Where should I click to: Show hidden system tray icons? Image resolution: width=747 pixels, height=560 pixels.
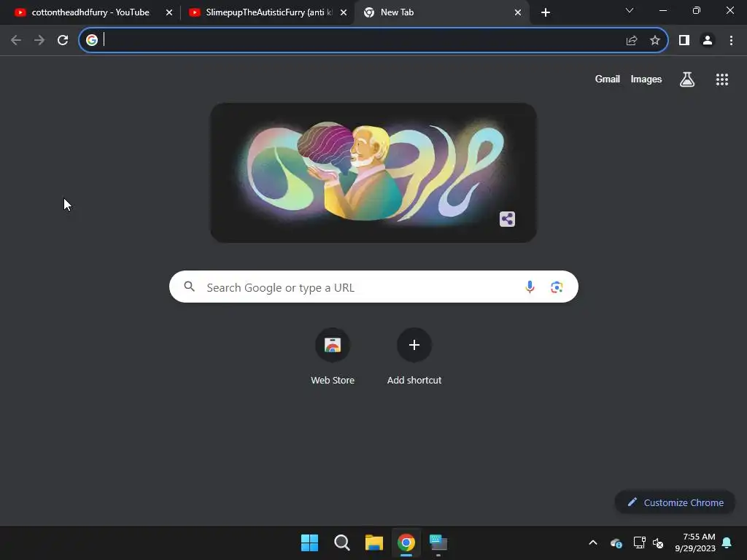coord(593,542)
